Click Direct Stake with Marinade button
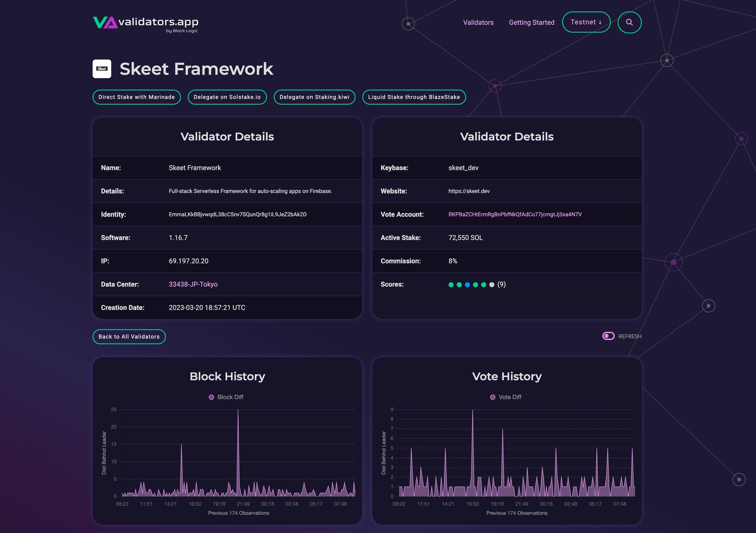Screen dimensions: 756x533 pos(137,97)
